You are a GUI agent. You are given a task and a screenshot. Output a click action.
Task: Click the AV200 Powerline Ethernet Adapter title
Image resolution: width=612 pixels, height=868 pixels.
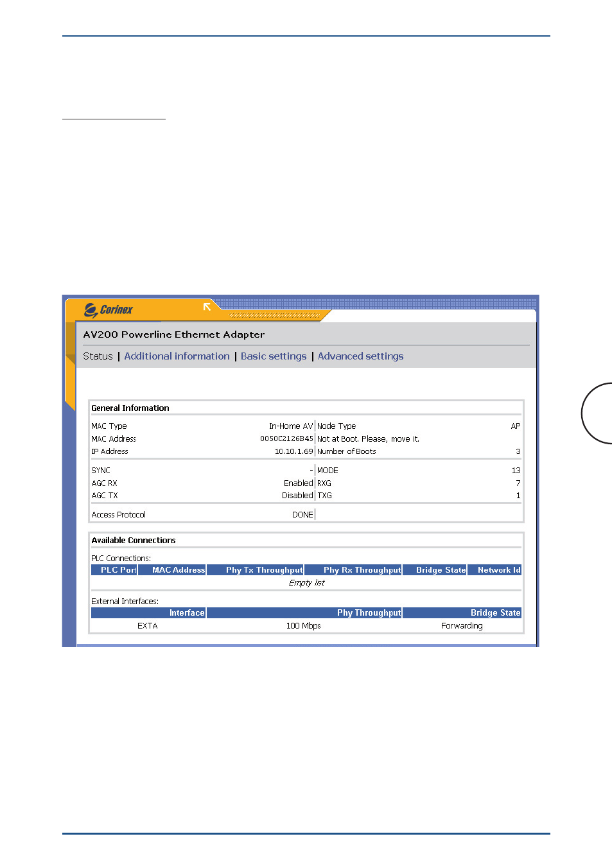pyautogui.click(x=174, y=334)
